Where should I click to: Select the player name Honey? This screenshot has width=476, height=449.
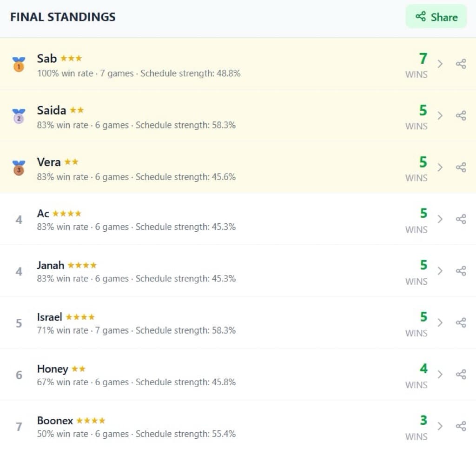53,369
